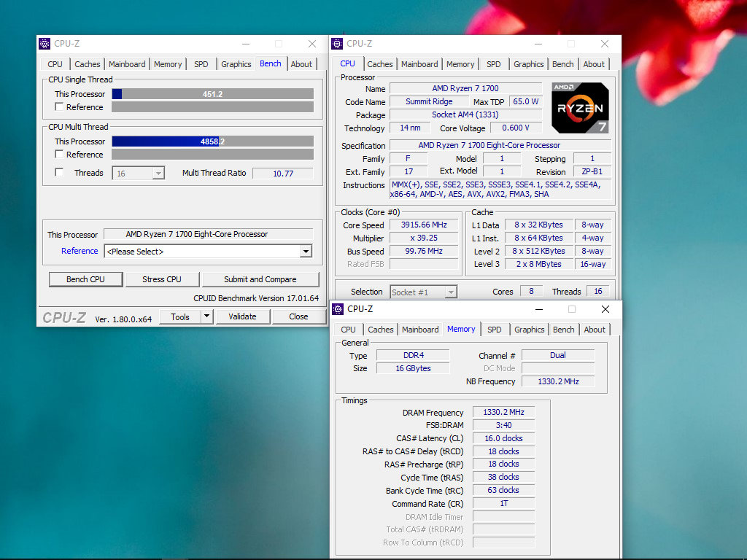This screenshot has width=747, height=560.
Task: Open About tab in the Memory window
Action: coord(595,330)
